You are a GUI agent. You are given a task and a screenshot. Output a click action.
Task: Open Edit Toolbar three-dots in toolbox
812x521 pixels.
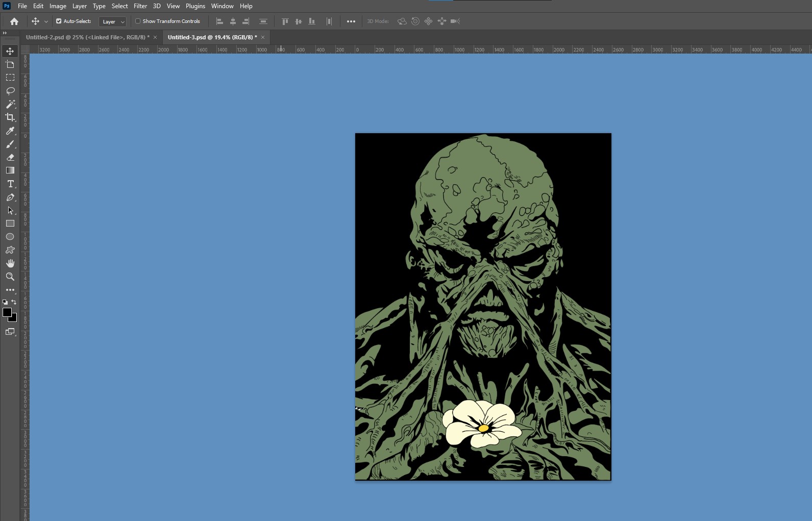tap(10, 290)
